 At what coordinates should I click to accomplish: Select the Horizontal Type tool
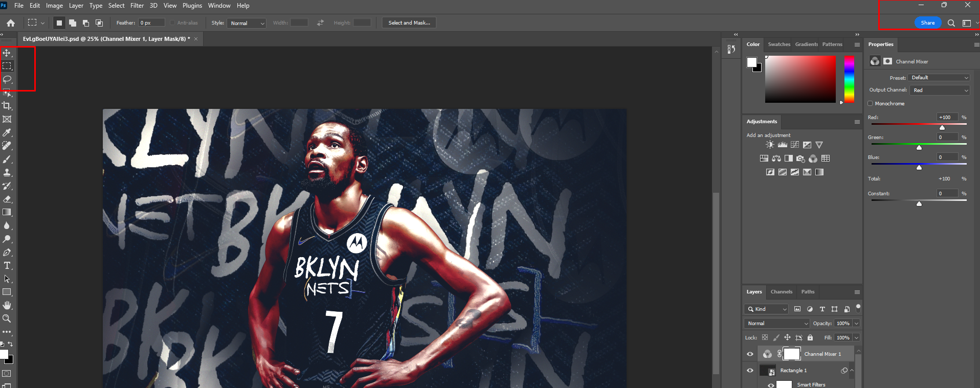pyautogui.click(x=7, y=266)
